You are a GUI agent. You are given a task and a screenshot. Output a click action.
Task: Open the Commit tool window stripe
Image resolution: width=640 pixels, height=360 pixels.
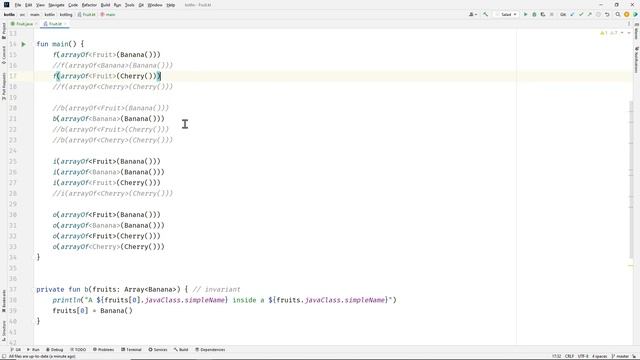4,55
